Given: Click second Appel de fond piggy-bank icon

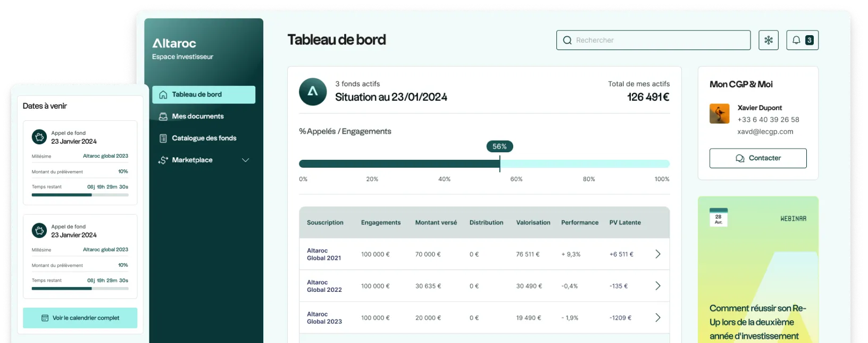Looking at the screenshot, I should [x=39, y=231].
